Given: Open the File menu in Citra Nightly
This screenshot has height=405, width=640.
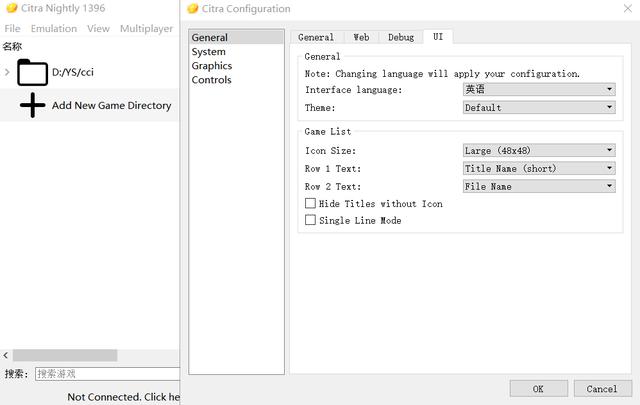Looking at the screenshot, I should (12, 29).
